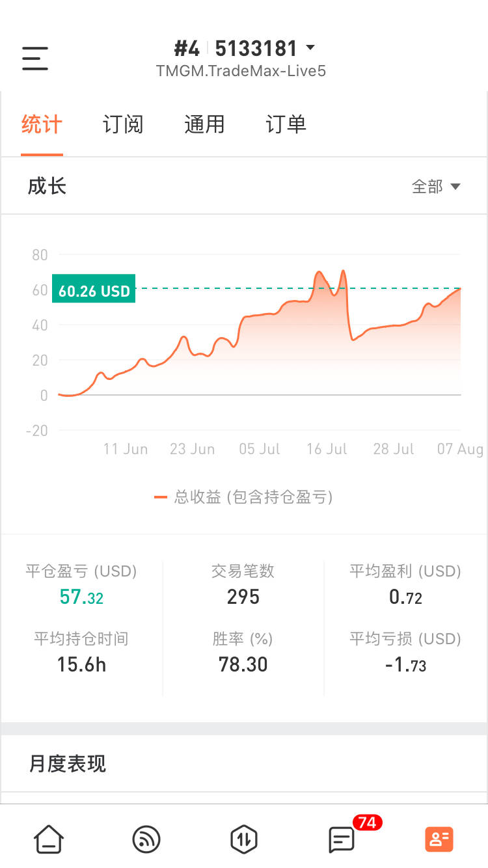Viewport: 488px width, 868px height.
Task: Open the 月度表现 section header
Action: click(x=68, y=763)
